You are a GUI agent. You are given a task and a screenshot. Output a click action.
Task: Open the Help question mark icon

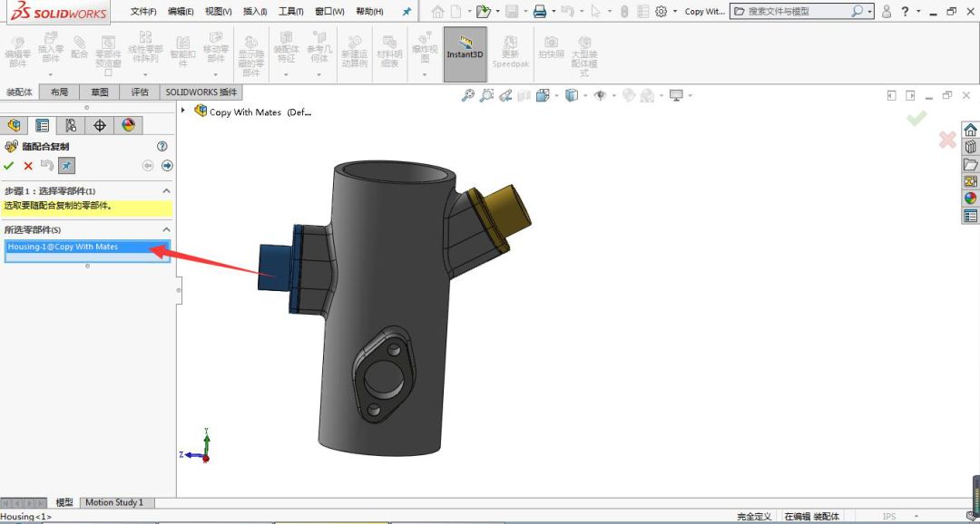point(905,11)
